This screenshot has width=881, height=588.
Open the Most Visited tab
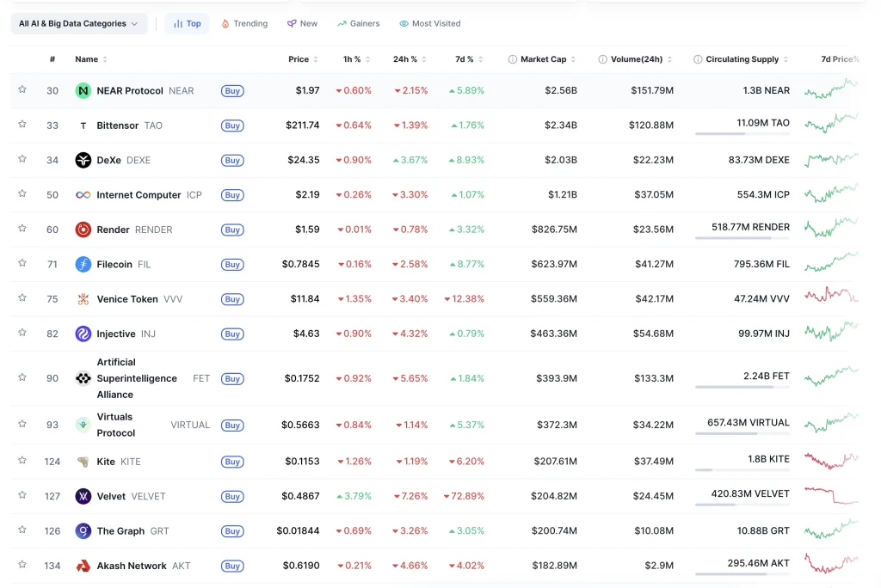click(x=430, y=23)
